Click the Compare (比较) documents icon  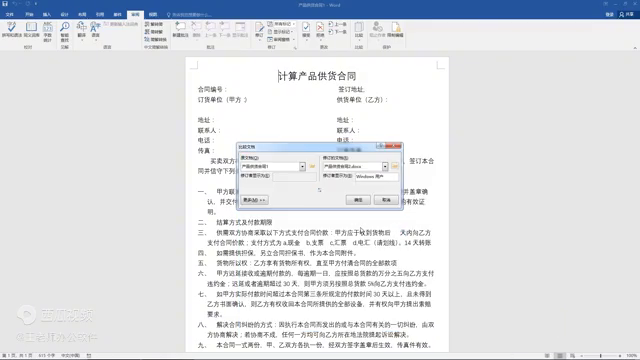click(359, 30)
